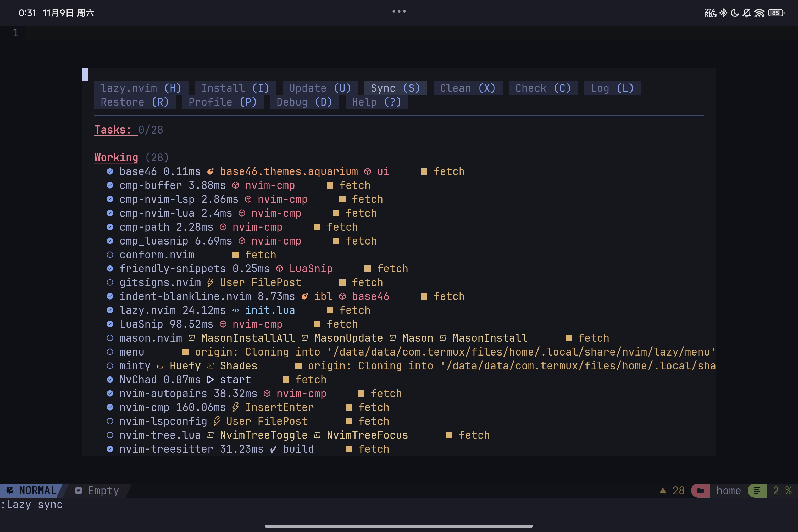This screenshot has width=798, height=532.
Task: Open the Profile (P) view
Action: 223,102
